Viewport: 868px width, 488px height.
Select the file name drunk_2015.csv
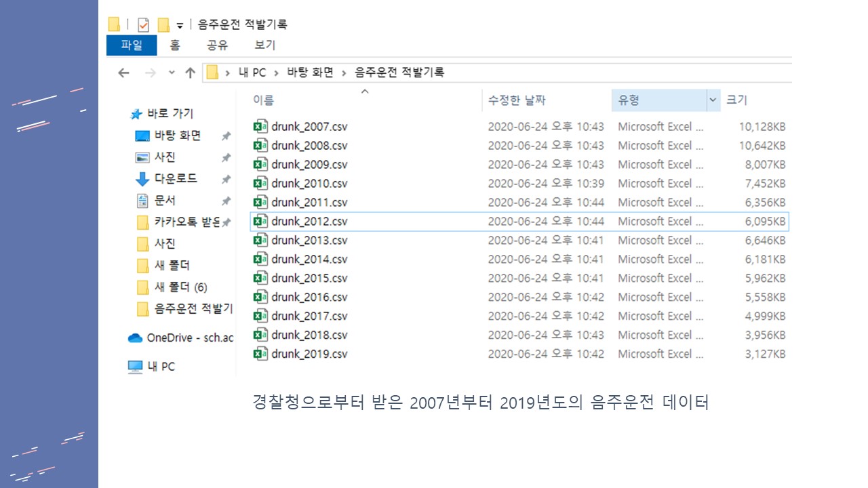click(x=310, y=279)
